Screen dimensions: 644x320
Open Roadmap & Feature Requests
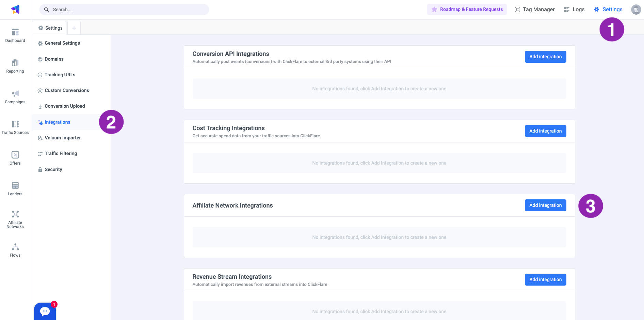click(467, 10)
